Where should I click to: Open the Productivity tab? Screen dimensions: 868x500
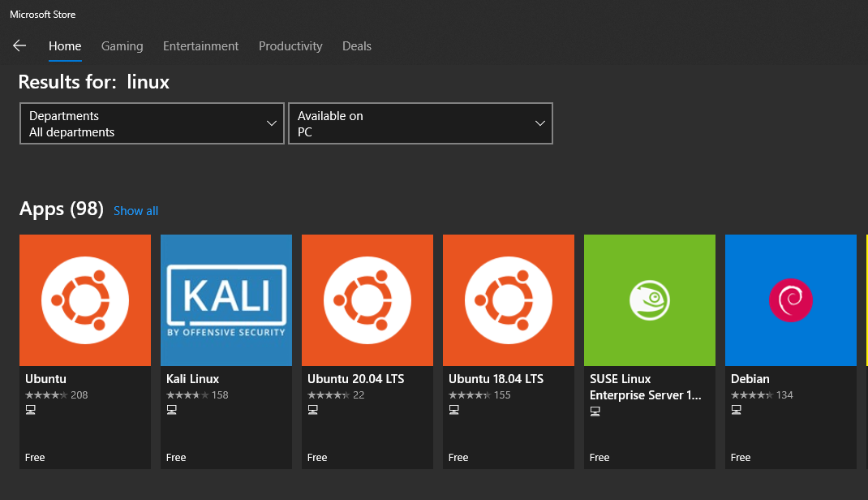coord(290,46)
